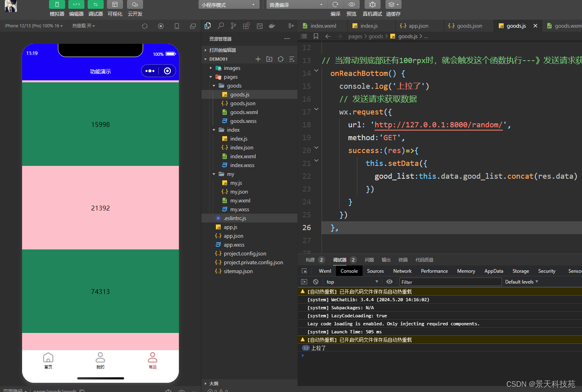
Task: Open the Visualization tool icon
Action: 115,4
